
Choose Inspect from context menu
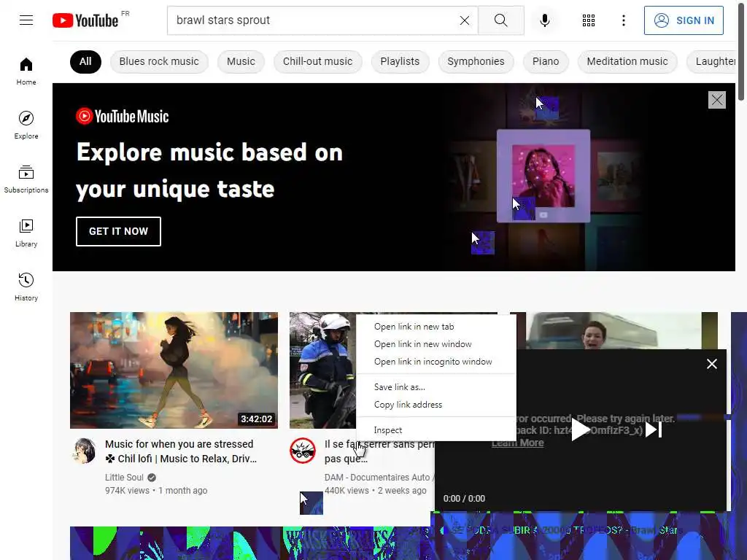click(x=388, y=430)
